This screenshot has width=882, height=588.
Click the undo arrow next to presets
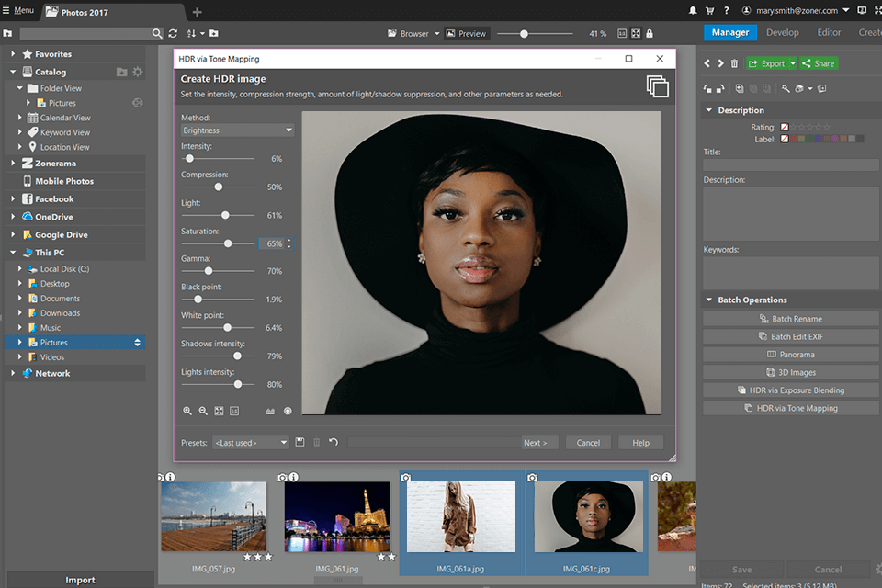point(334,443)
